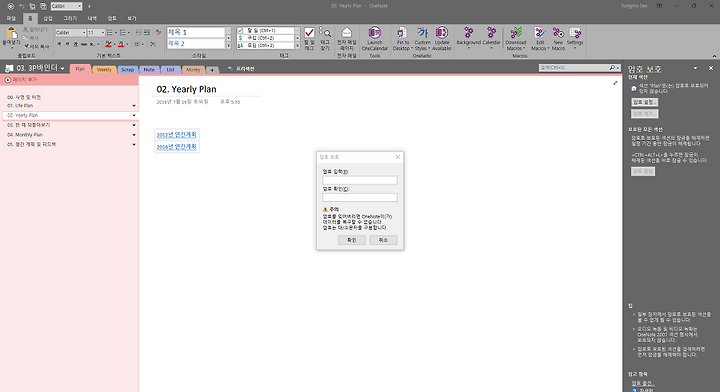Switch to the Money section tab

pos(193,70)
